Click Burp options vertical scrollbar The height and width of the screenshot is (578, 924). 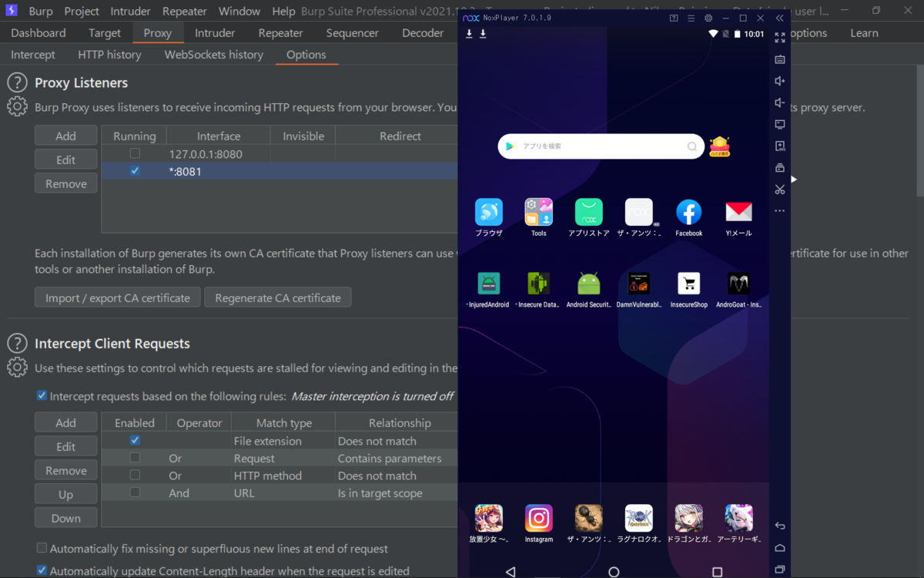919,131
